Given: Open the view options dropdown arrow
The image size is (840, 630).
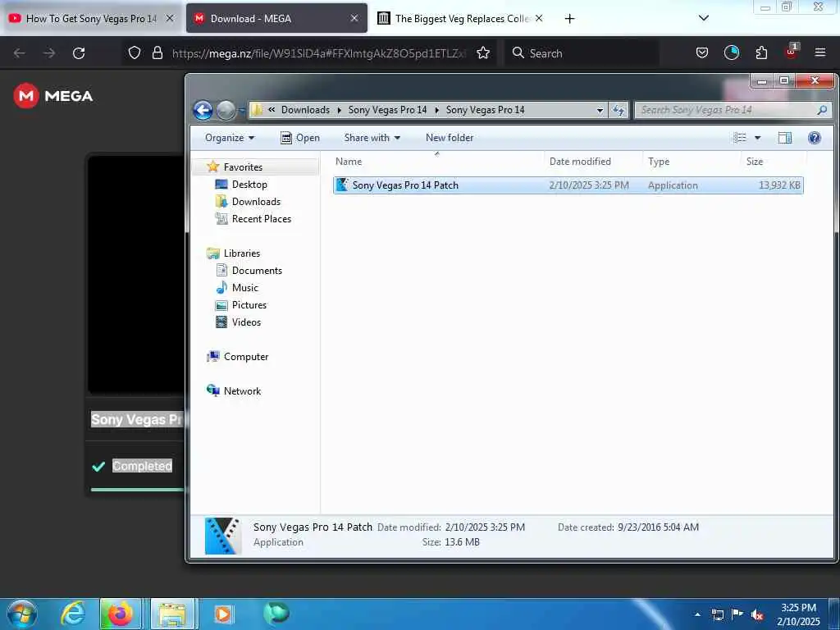Looking at the screenshot, I should pos(757,138).
